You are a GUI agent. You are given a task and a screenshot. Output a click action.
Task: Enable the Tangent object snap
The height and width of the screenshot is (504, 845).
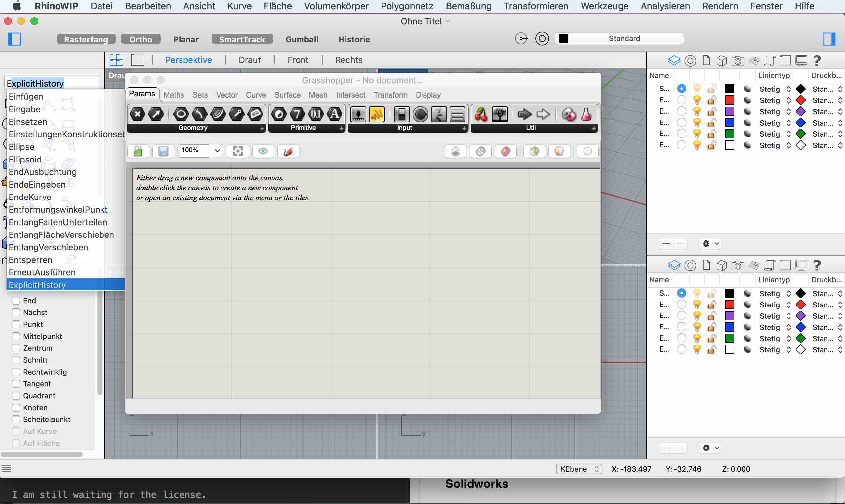(16, 384)
